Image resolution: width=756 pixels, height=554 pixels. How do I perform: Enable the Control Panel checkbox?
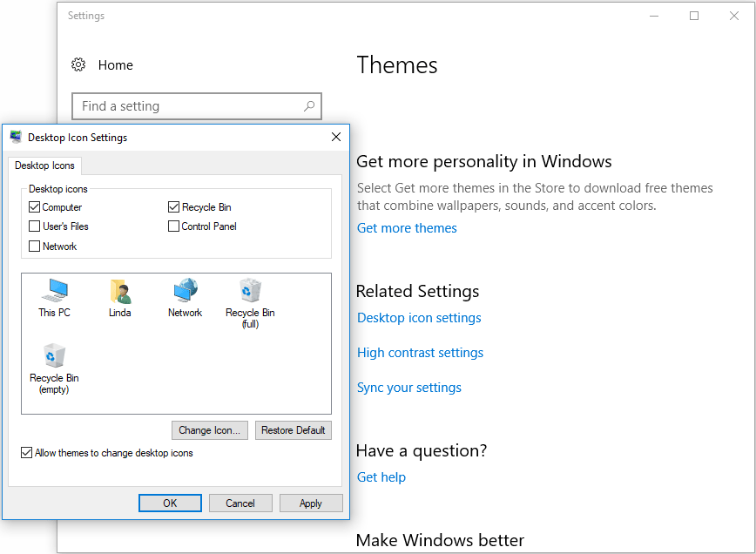(173, 226)
